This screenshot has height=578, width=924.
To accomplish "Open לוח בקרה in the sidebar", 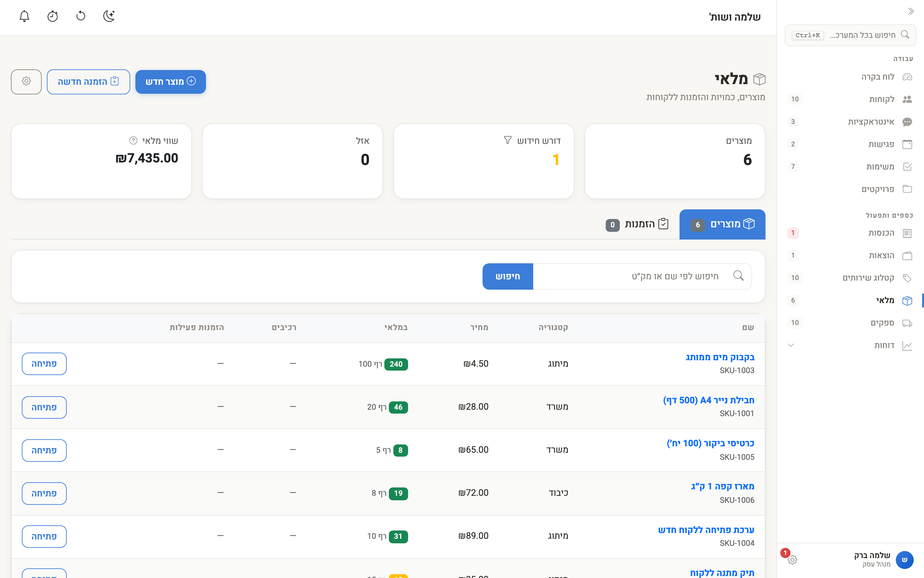I will 850,77.
